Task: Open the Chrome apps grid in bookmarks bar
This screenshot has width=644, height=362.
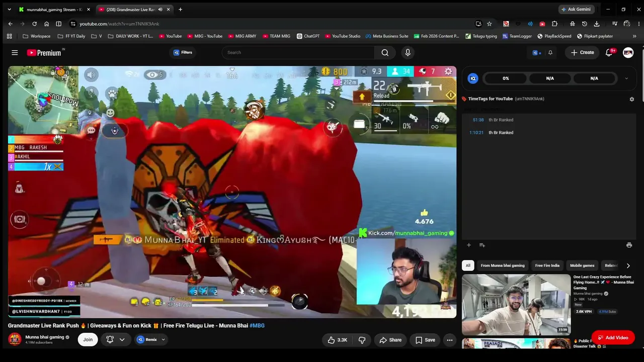Action: pos(9,36)
